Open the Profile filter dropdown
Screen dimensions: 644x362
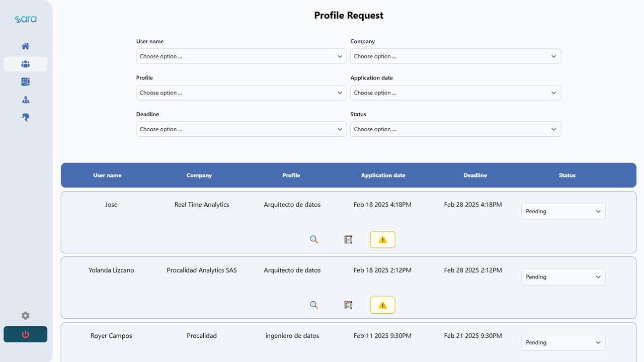pyautogui.click(x=242, y=93)
